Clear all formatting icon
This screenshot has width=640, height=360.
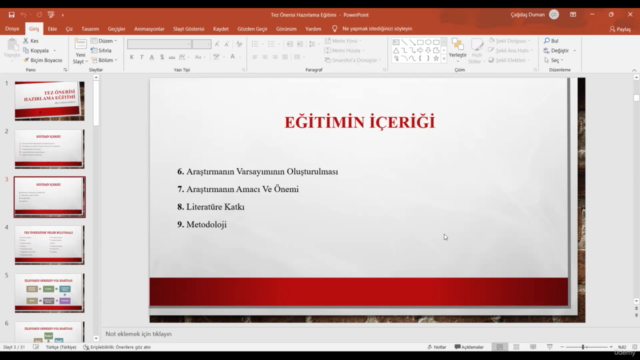click(x=239, y=44)
